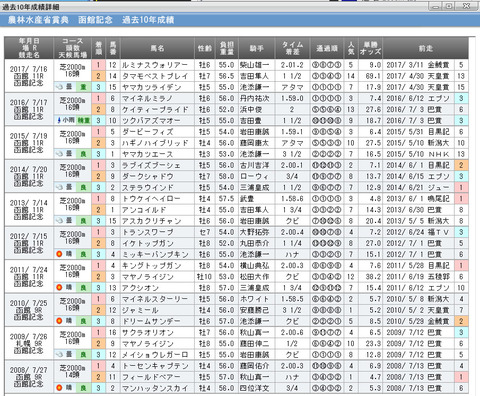This screenshot has height=396, width=480.
Task: Click the cloudy weather icon in the 2009 race
Action: (x=59, y=354)
